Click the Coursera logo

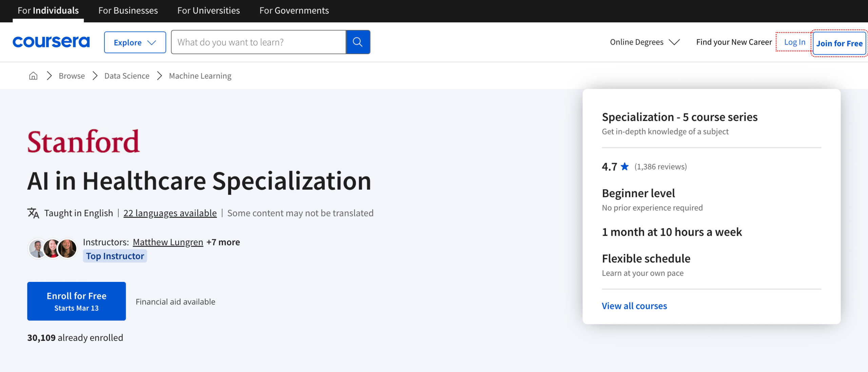point(51,42)
